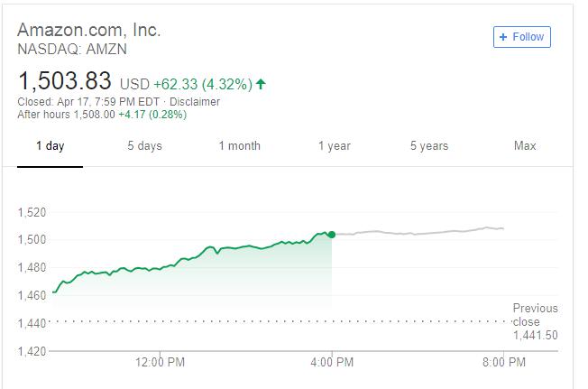Switch to the 1 year tab
This screenshot has width=588, height=389.
point(334,146)
